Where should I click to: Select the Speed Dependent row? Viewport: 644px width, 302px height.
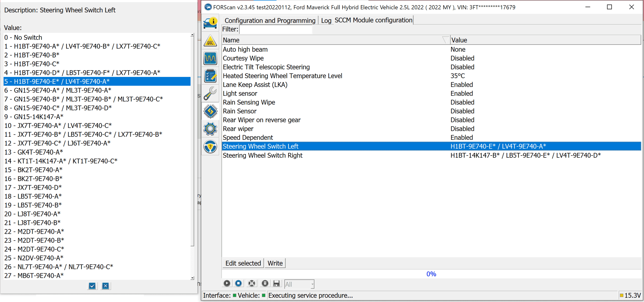coord(431,138)
